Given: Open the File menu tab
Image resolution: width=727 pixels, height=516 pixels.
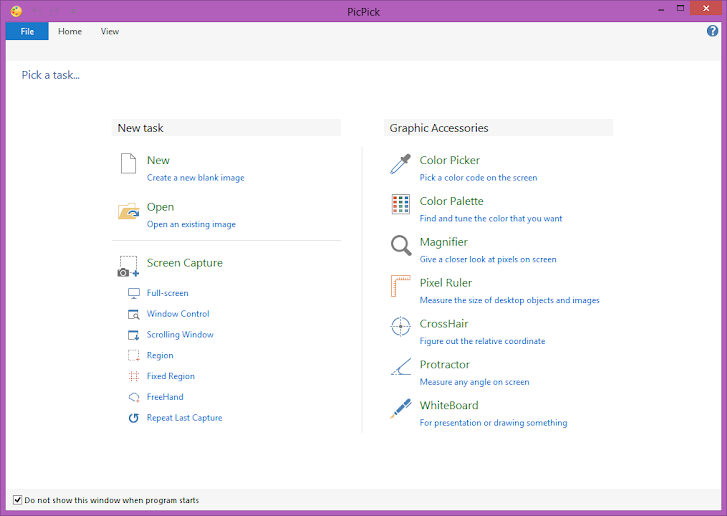Looking at the screenshot, I should click(27, 31).
